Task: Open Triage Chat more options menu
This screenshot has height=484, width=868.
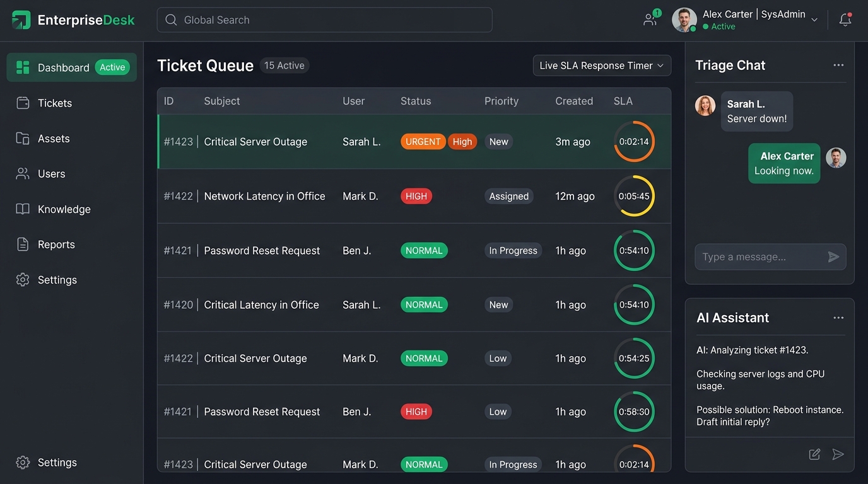Action: point(838,65)
